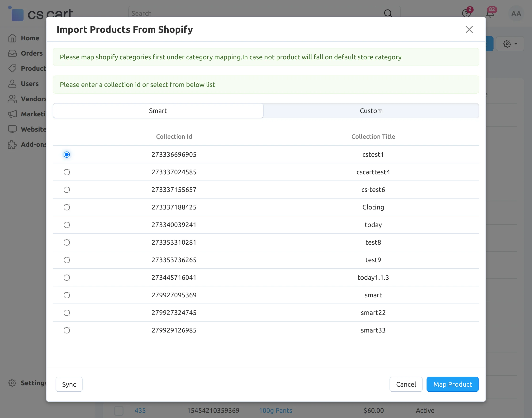Choose the smart22 collection radio
Image resolution: width=532 pixels, height=418 pixels.
[66, 313]
